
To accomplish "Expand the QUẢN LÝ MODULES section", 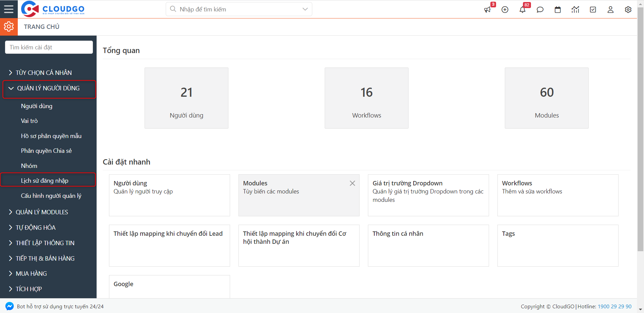I will (x=42, y=212).
